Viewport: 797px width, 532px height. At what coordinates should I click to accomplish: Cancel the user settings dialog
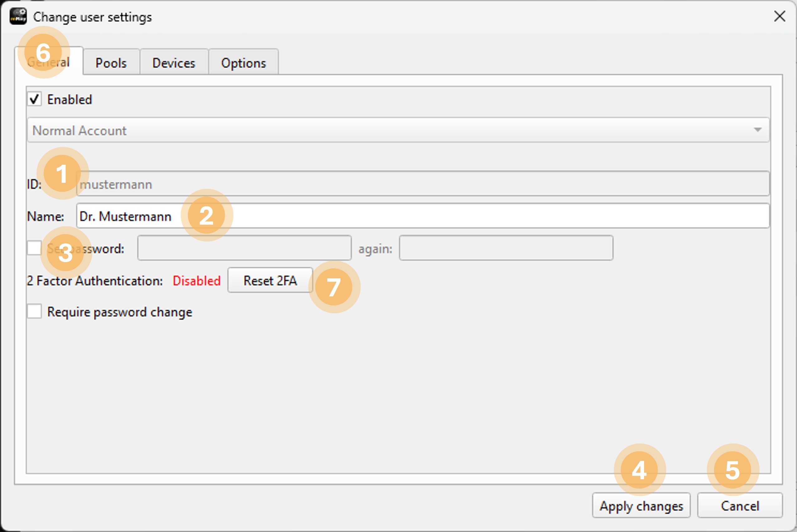click(x=740, y=506)
